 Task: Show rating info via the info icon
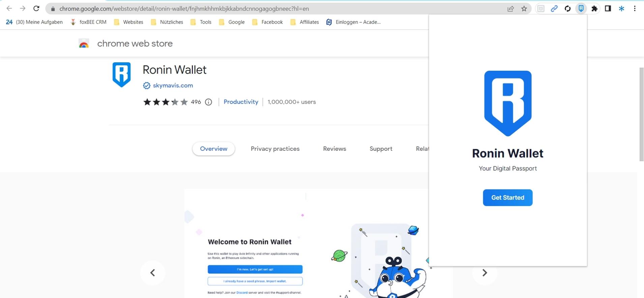click(209, 102)
